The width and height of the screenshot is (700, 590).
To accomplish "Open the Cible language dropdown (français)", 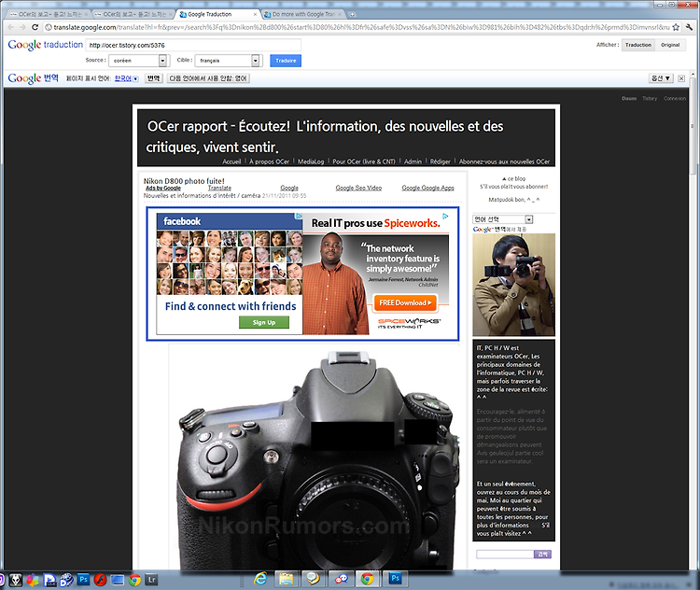I will click(x=227, y=61).
